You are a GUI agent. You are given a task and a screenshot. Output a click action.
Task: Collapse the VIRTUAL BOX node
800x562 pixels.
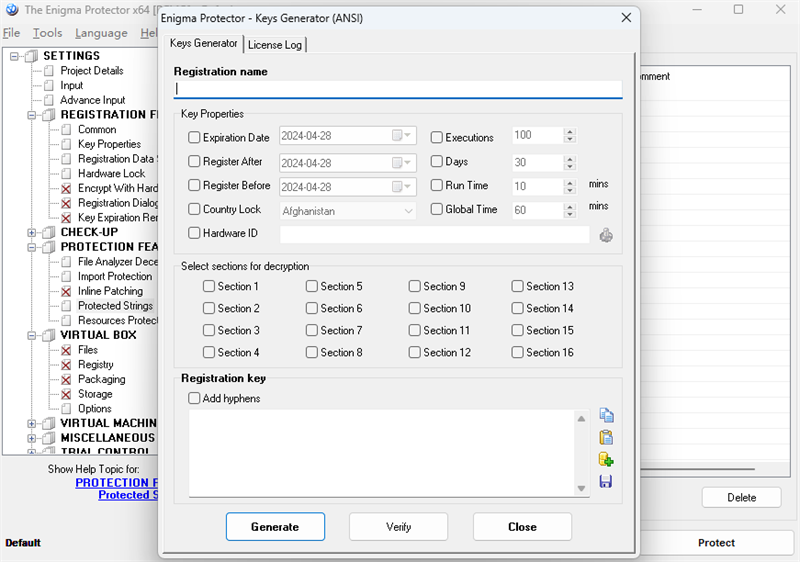coord(32,336)
